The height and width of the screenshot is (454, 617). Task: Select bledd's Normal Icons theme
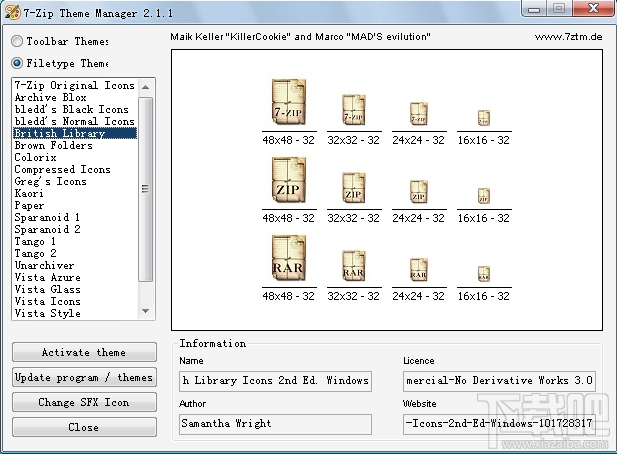tap(75, 121)
